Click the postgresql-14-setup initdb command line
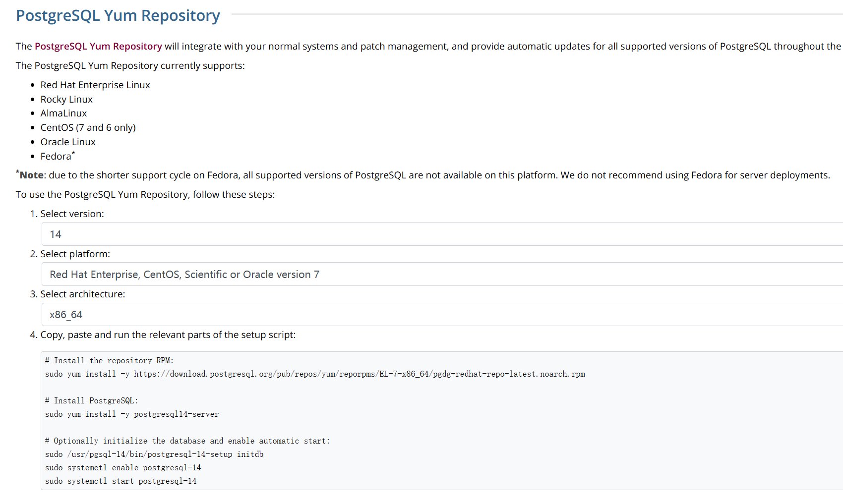 click(154, 454)
